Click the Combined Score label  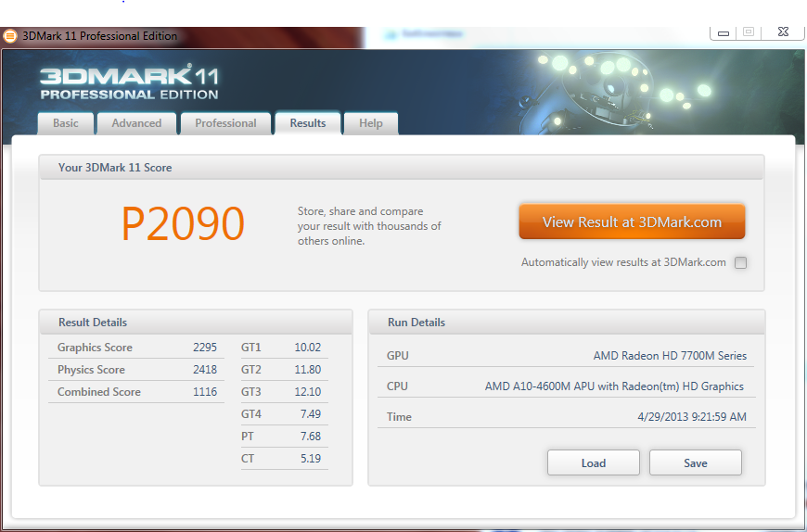click(x=99, y=392)
